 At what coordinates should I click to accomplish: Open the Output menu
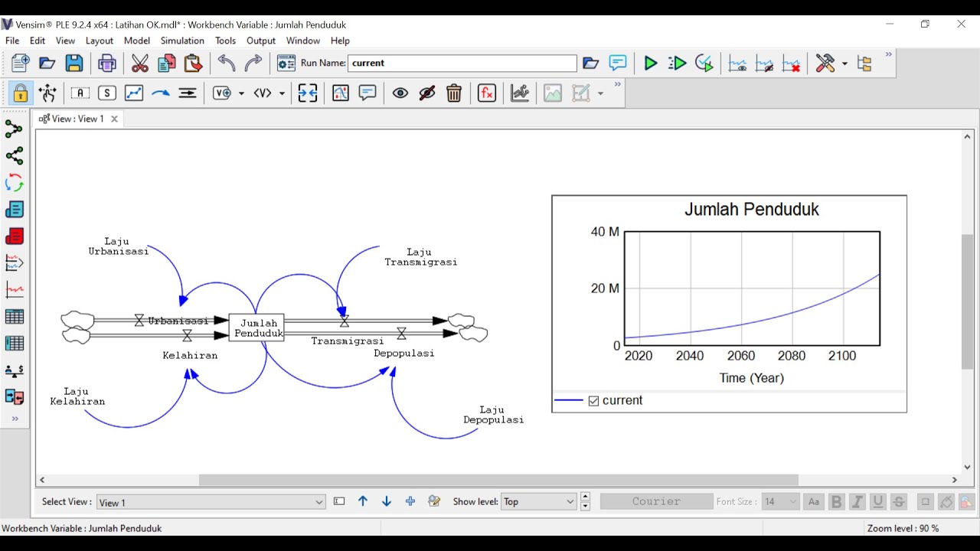coord(260,41)
